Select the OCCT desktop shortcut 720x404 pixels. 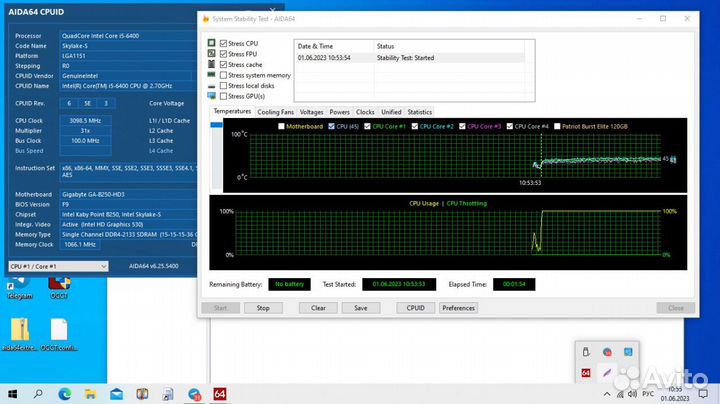(59, 287)
